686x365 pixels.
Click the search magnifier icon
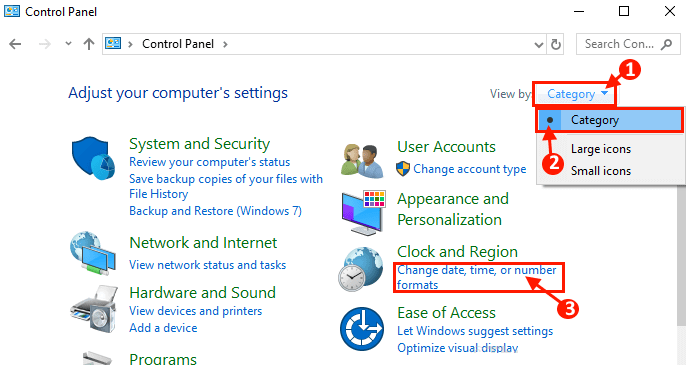pyautogui.click(x=666, y=44)
